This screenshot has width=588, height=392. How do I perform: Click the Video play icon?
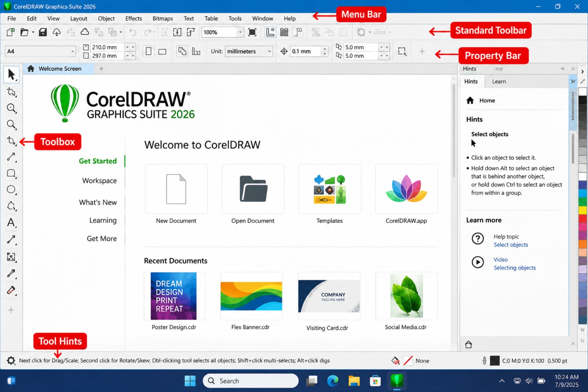pos(478,262)
